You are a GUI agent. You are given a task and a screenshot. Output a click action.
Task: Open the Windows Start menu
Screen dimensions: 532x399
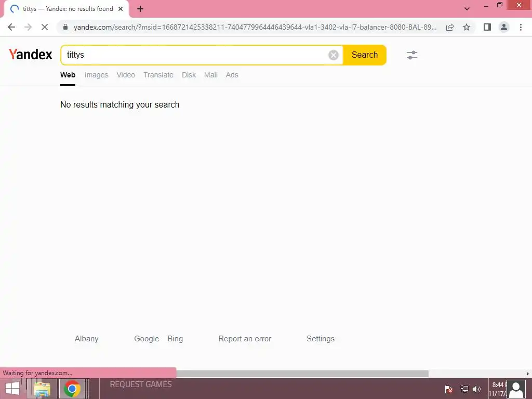(x=12, y=389)
